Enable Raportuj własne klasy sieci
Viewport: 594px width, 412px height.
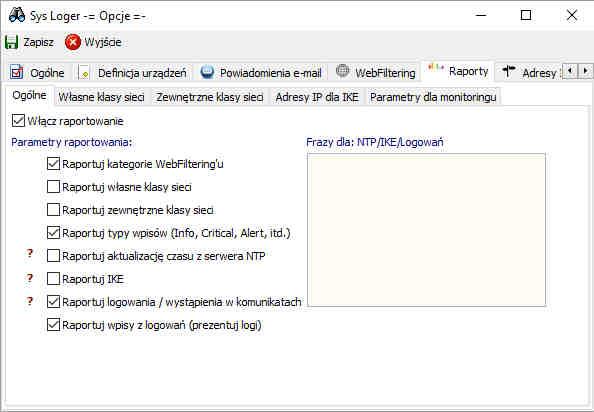[53, 187]
